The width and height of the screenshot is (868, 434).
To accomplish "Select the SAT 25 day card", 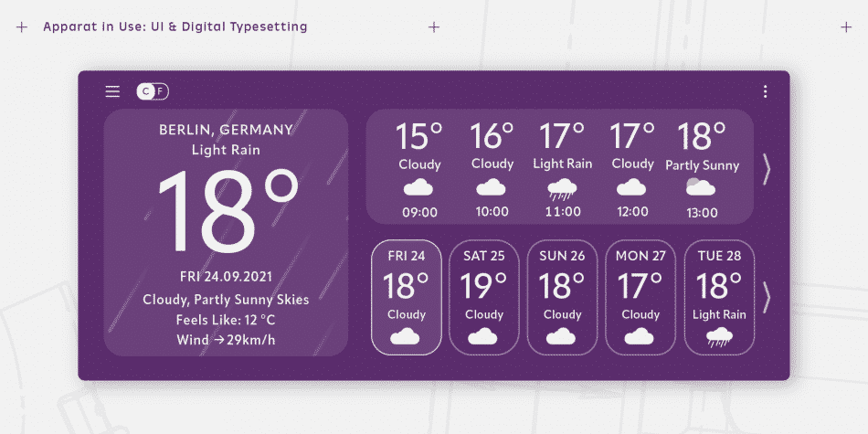I will (x=483, y=297).
